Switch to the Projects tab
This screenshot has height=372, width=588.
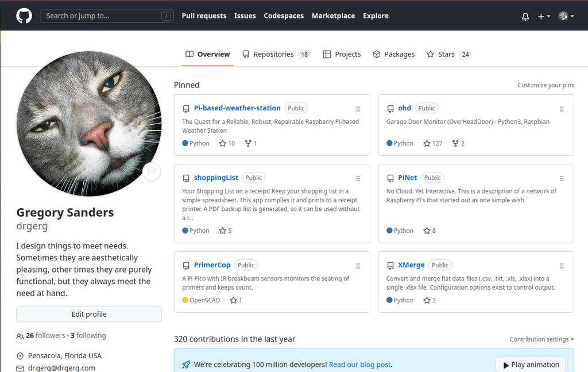(x=342, y=54)
